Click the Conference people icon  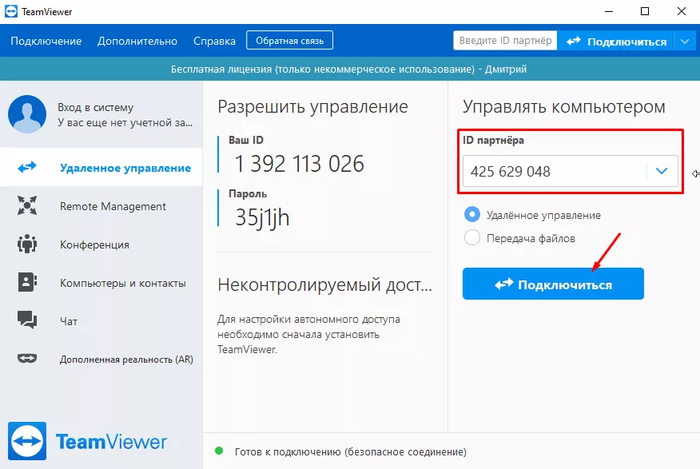pos(27,244)
